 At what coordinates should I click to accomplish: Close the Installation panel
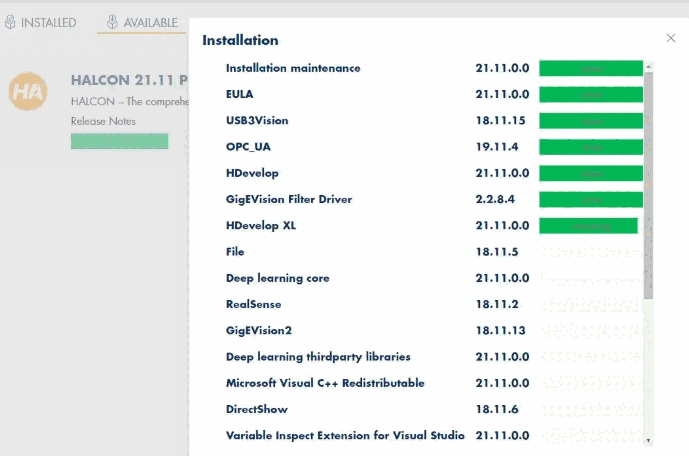point(671,38)
